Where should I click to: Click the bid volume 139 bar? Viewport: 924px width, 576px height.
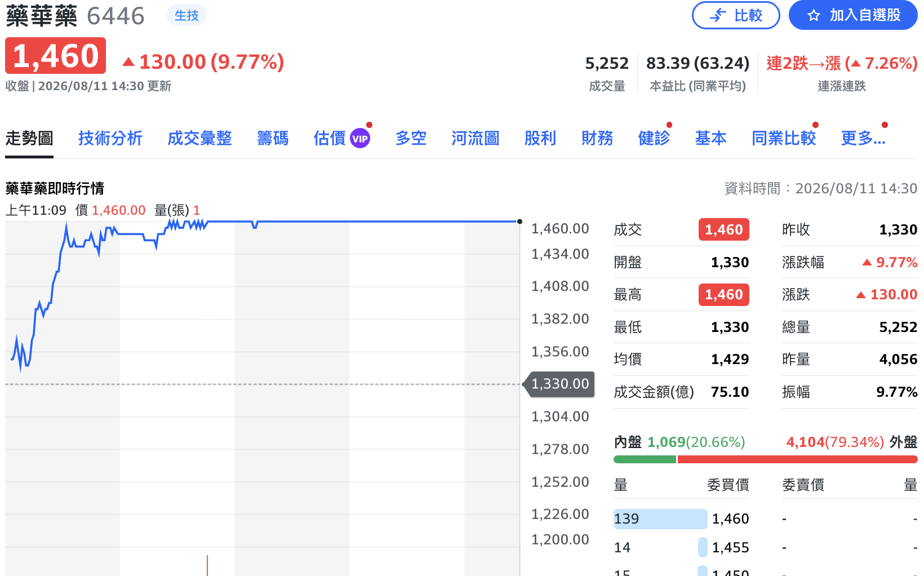point(660,519)
